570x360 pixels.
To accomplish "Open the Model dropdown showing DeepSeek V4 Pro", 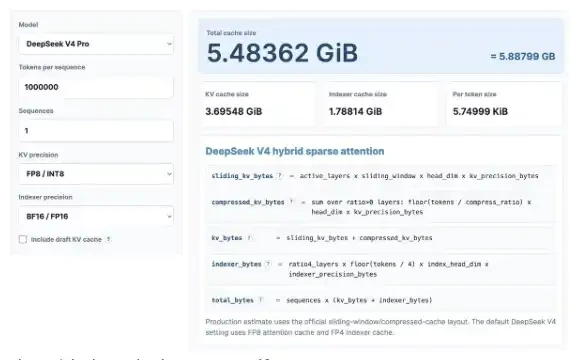I will (x=96, y=44).
